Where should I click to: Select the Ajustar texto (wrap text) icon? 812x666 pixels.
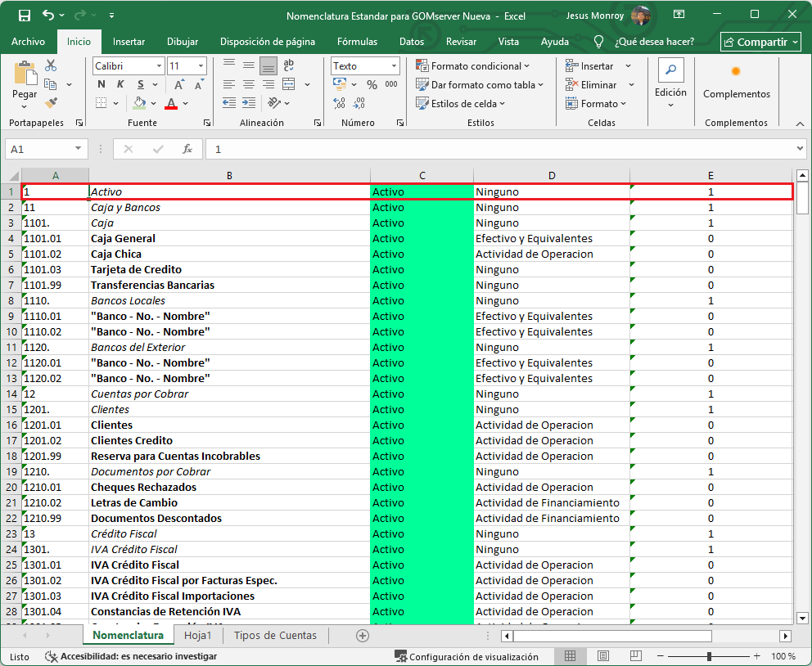[x=288, y=65]
